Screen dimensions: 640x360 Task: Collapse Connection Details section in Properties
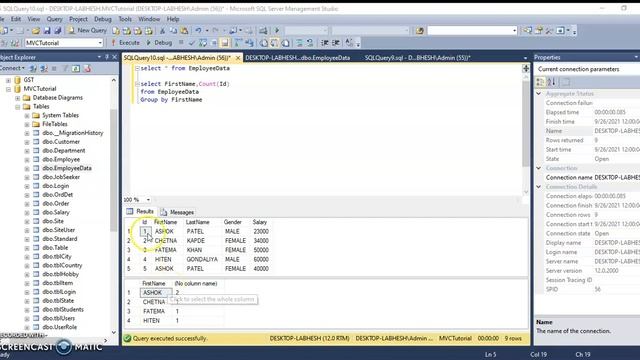click(539, 187)
